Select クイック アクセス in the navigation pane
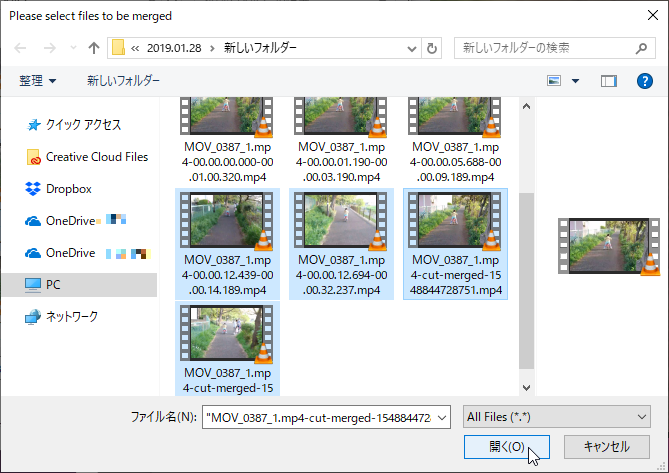This screenshot has width=669, height=473. [83, 125]
